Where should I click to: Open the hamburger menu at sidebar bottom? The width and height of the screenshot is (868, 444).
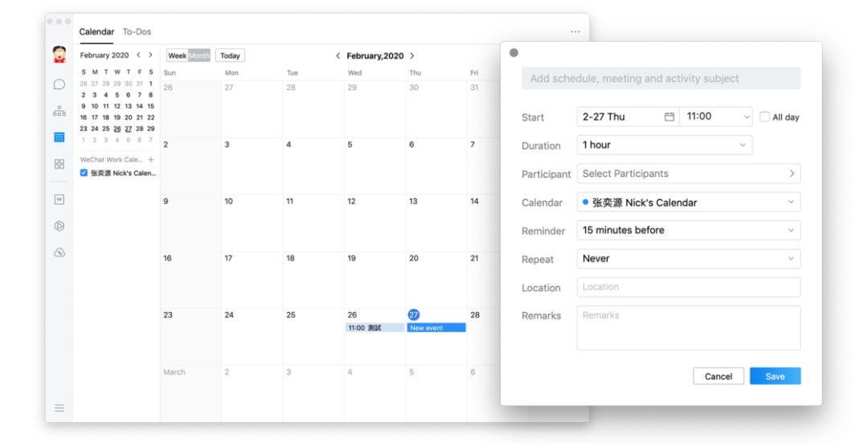[59, 408]
